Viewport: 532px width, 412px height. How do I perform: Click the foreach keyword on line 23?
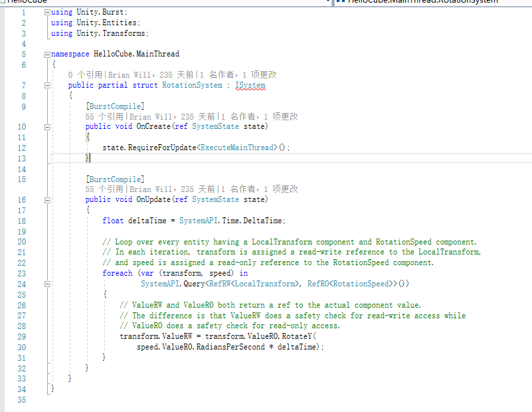118,273
